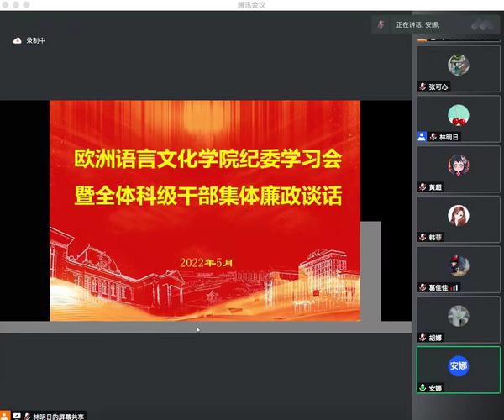Click 安娜's blue name avatar
The height and width of the screenshot is (420, 504).
459,365
